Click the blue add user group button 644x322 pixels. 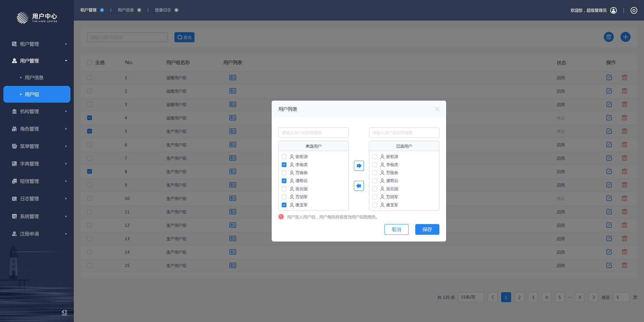[625, 37]
